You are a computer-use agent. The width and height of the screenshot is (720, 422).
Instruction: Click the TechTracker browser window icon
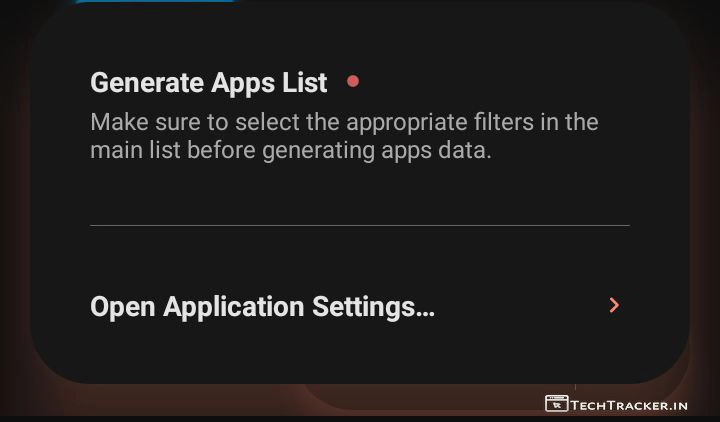coord(556,404)
